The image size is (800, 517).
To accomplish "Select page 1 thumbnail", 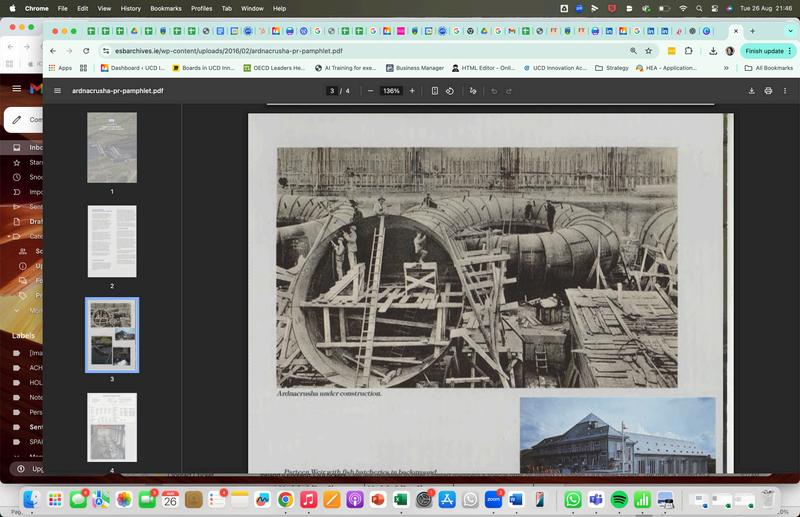I will pyautogui.click(x=112, y=147).
